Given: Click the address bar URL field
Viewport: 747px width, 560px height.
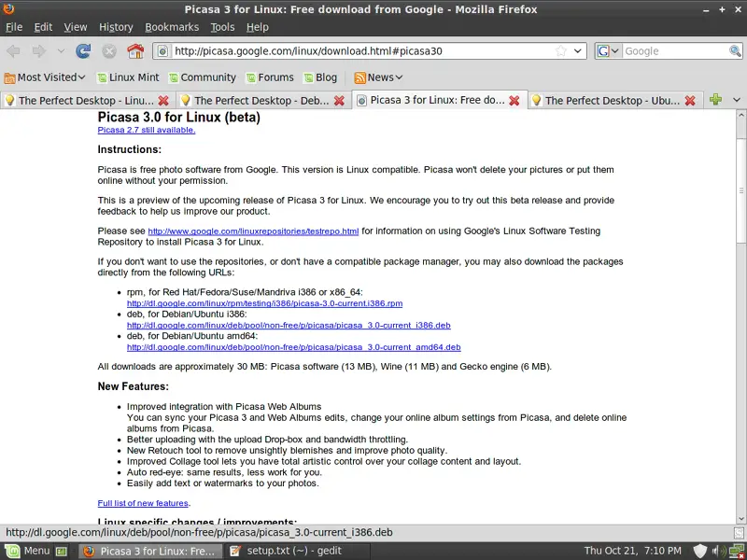Looking at the screenshot, I should [362, 51].
